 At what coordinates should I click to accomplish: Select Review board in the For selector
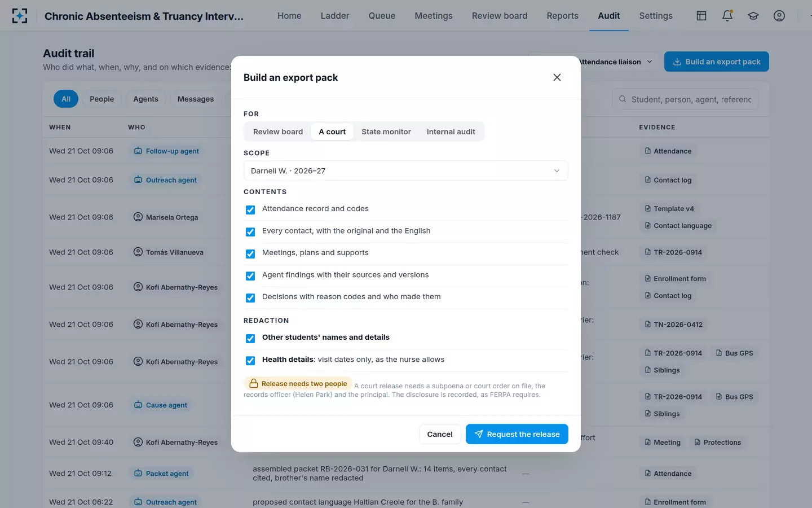pos(278,132)
